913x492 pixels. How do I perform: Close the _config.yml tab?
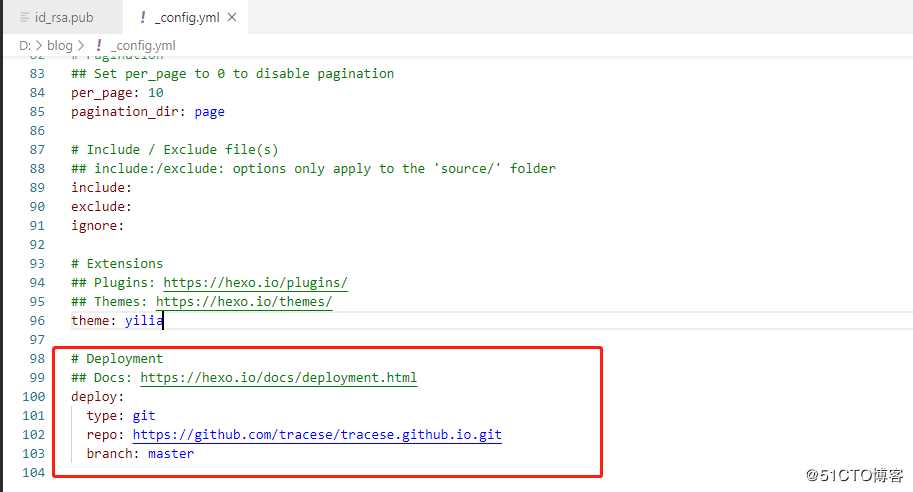coord(232,17)
